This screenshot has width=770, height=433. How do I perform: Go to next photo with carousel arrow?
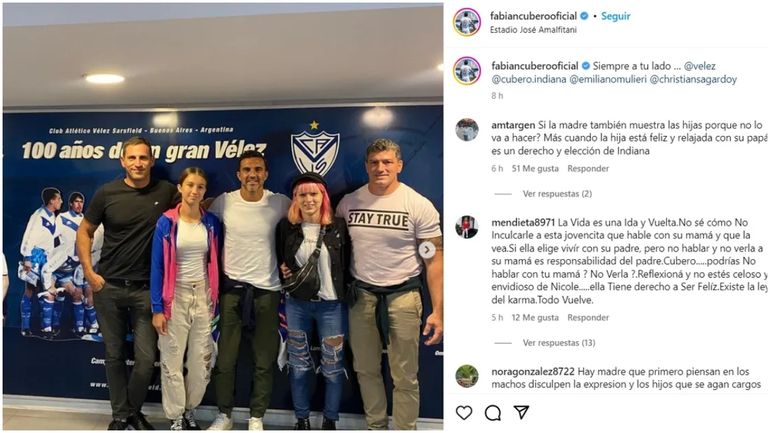click(427, 250)
